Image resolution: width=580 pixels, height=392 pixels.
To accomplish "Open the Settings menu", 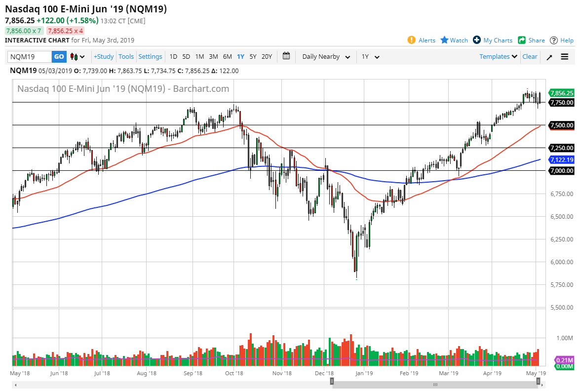I will [150, 57].
